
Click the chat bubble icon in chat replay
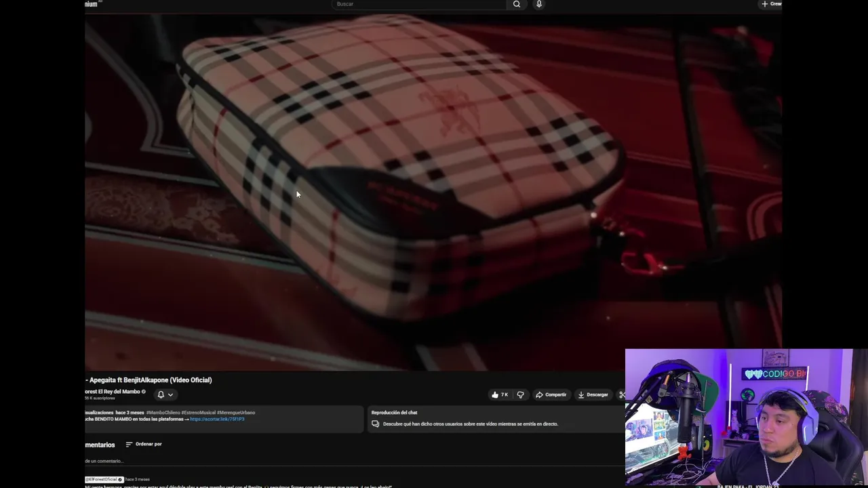coord(375,424)
